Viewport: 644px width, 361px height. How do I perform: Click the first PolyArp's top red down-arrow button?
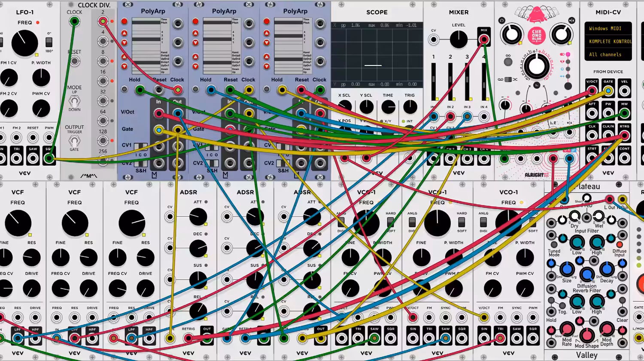click(124, 42)
